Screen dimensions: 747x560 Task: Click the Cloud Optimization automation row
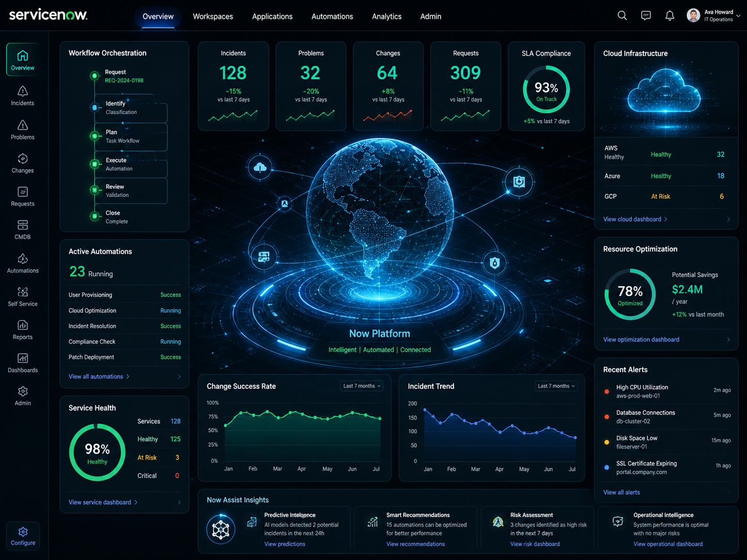[124, 310]
